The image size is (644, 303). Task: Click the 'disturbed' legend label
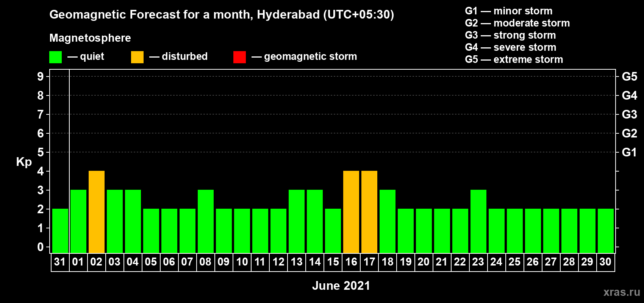(184, 56)
